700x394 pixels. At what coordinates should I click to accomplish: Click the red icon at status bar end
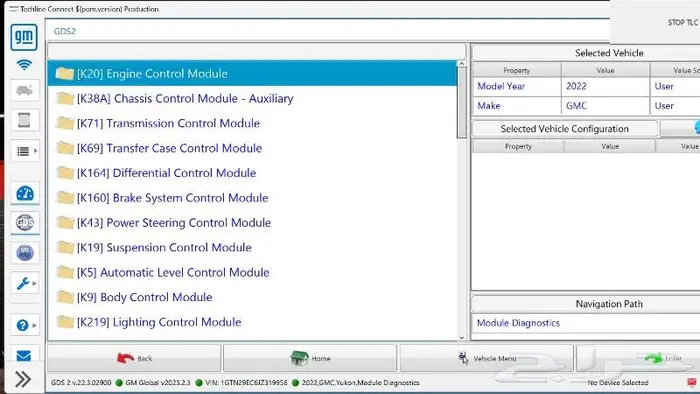click(x=692, y=382)
